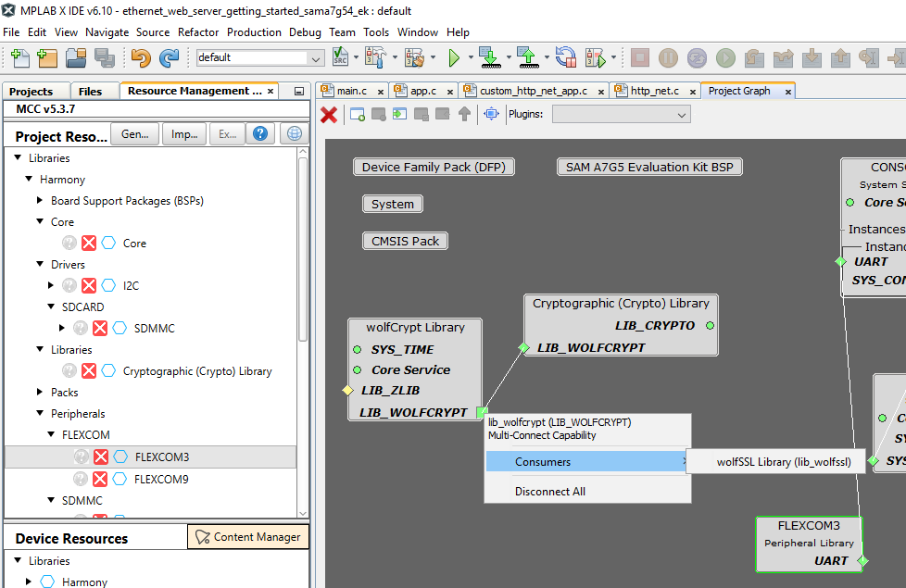Screen dimensions: 906x588
Task: Click the red X next to I2C
Action: (x=89, y=285)
